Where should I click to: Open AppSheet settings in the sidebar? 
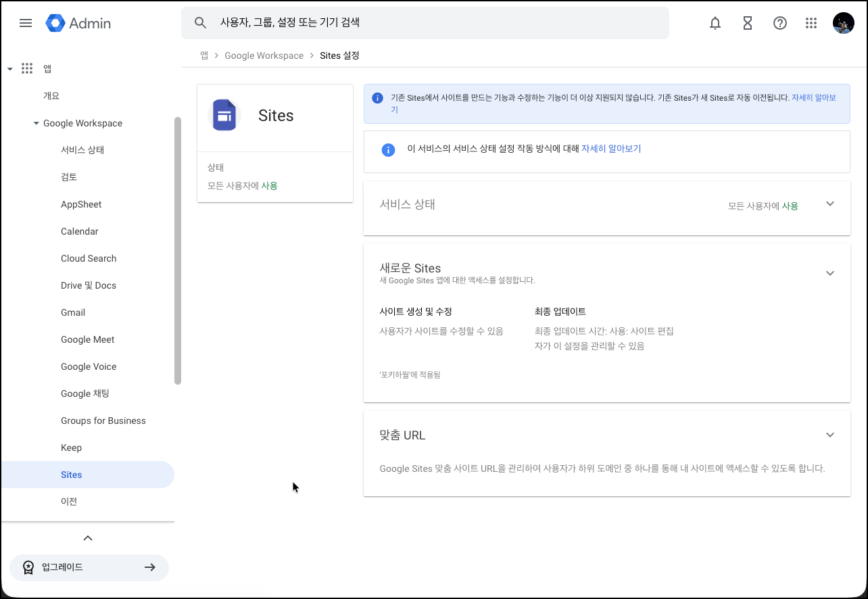[81, 204]
